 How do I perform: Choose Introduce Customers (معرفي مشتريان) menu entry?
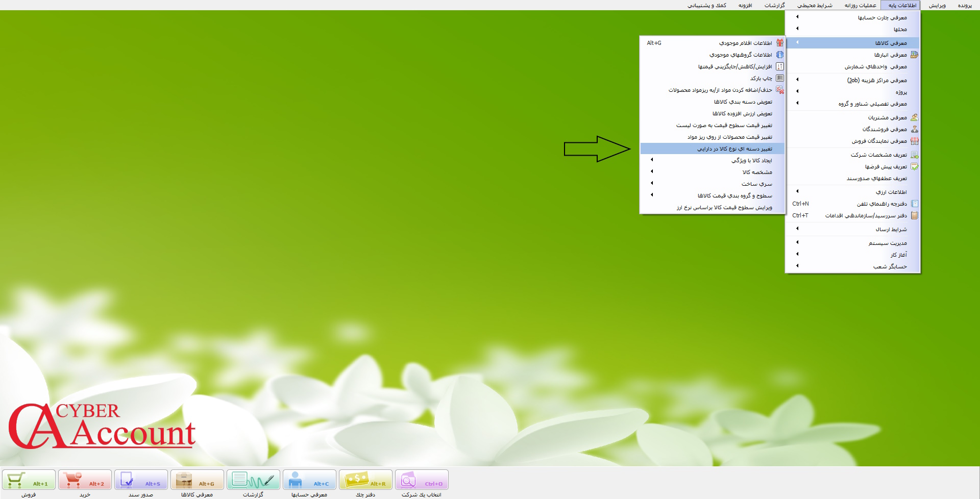click(x=887, y=118)
